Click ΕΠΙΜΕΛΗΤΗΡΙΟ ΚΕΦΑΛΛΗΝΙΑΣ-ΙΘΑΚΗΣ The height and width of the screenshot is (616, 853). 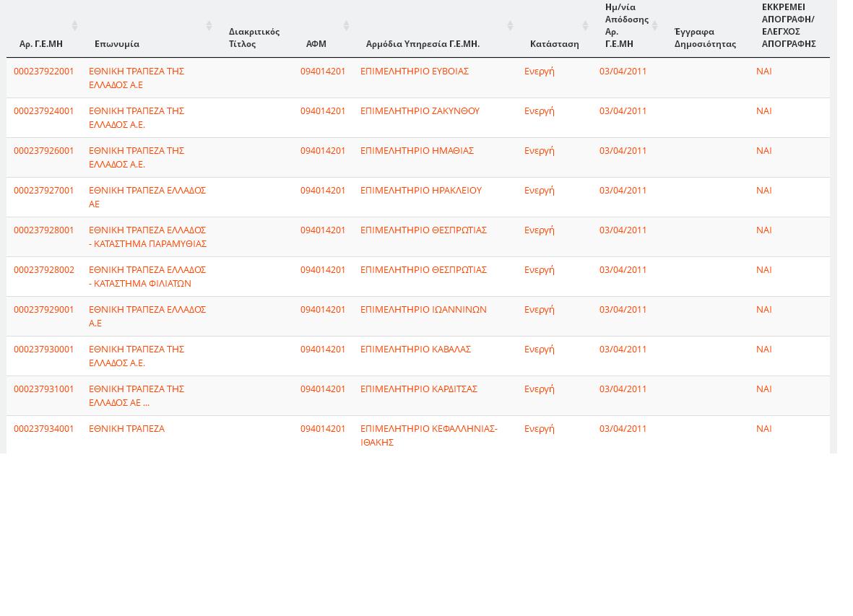pos(429,435)
